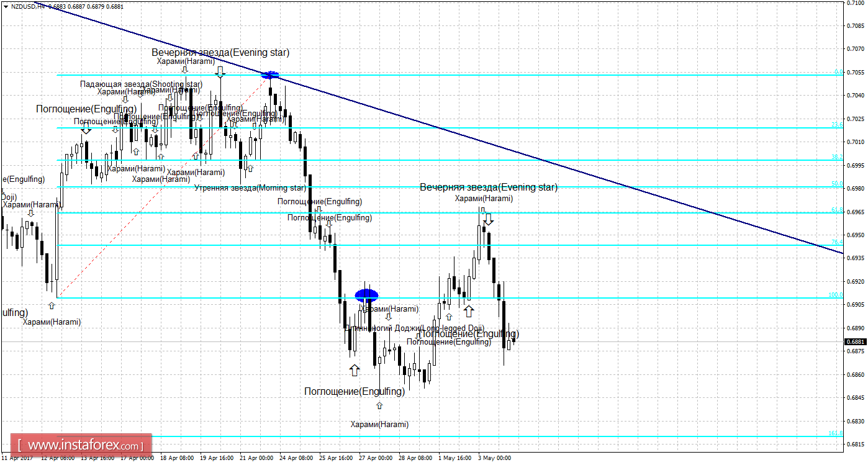This screenshot has height=465, width=868.
Task: Select the top Вечерняя звезда(Evening star) label
Action: (x=220, y=53)
